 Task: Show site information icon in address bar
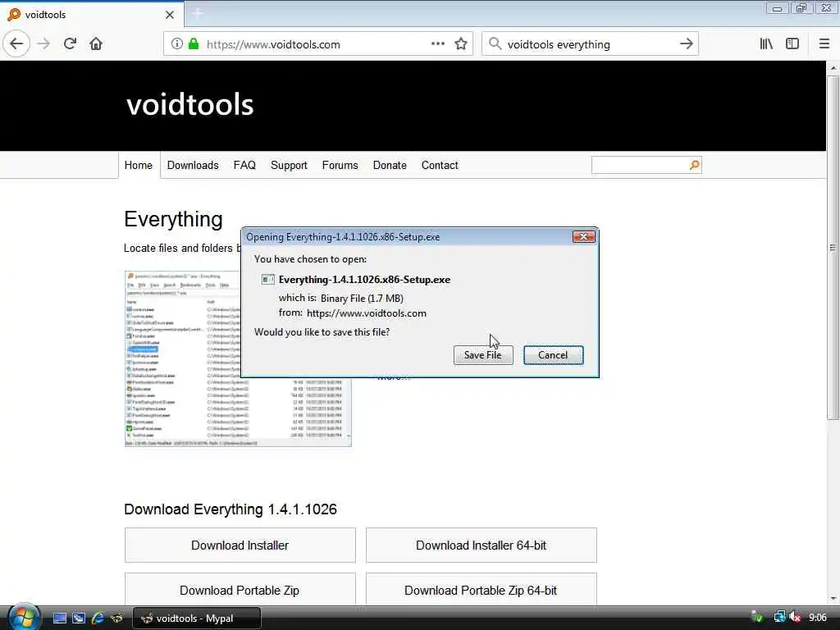click(x=176, y=44)
